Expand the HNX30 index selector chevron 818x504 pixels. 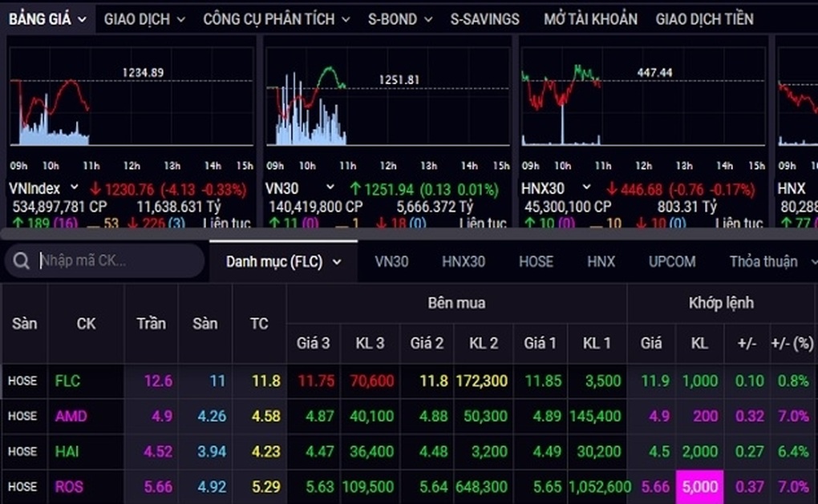click(x=586, y=188)
